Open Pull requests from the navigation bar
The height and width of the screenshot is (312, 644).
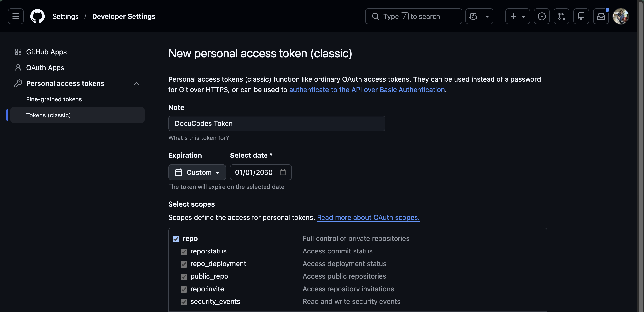tap(562, 16)
